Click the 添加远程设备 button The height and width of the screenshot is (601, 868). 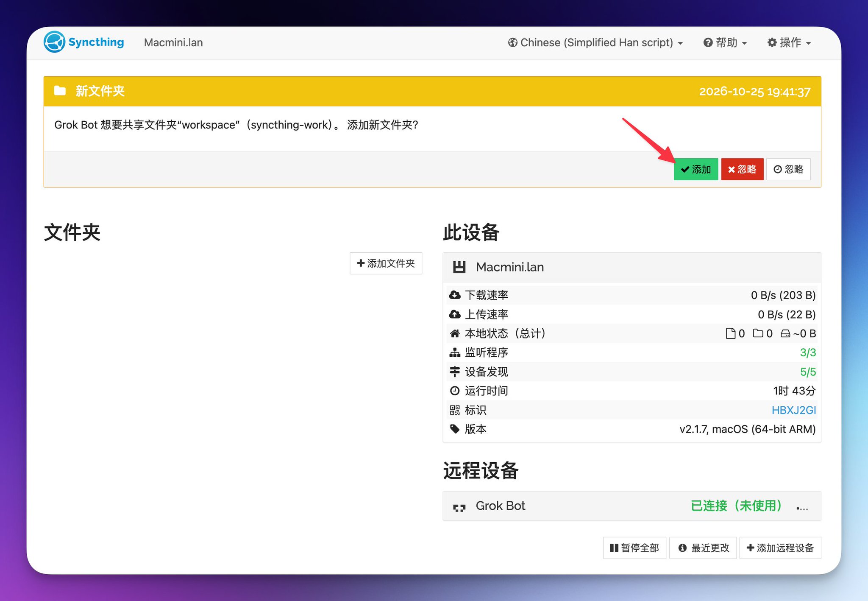[x=780, y=548]
